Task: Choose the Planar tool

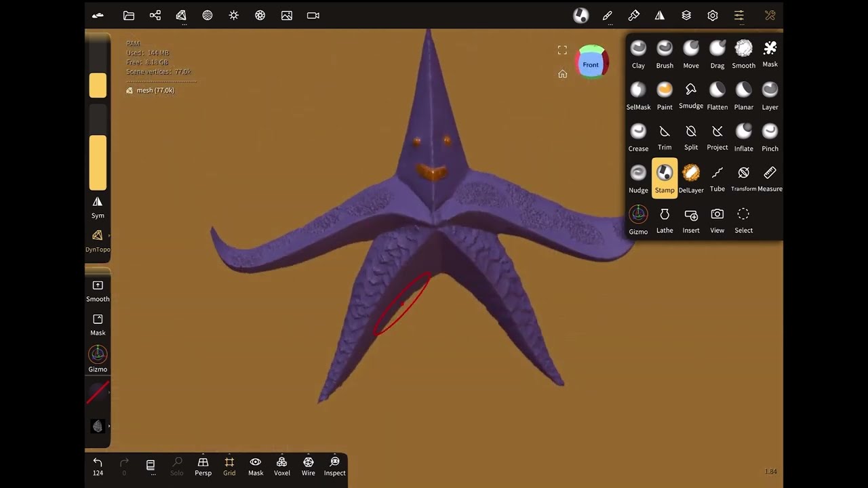Action: click(744, 96)
